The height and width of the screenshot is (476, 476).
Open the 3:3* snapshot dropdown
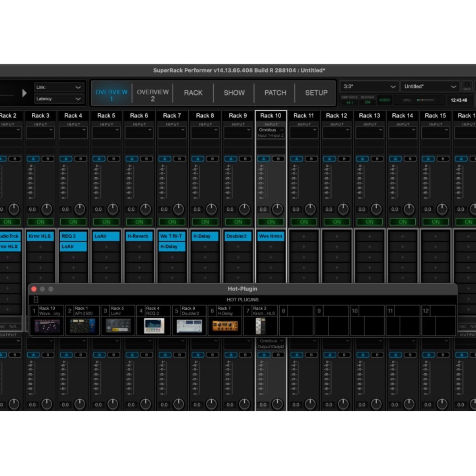coord(369,86)
